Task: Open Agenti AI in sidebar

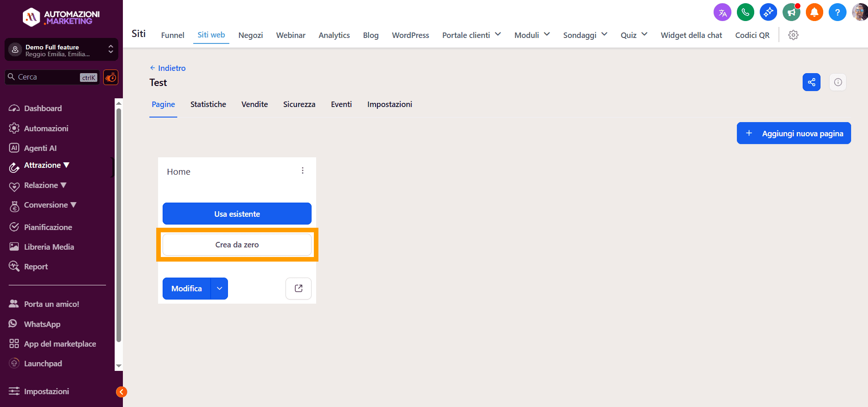Action: [40, 148]
